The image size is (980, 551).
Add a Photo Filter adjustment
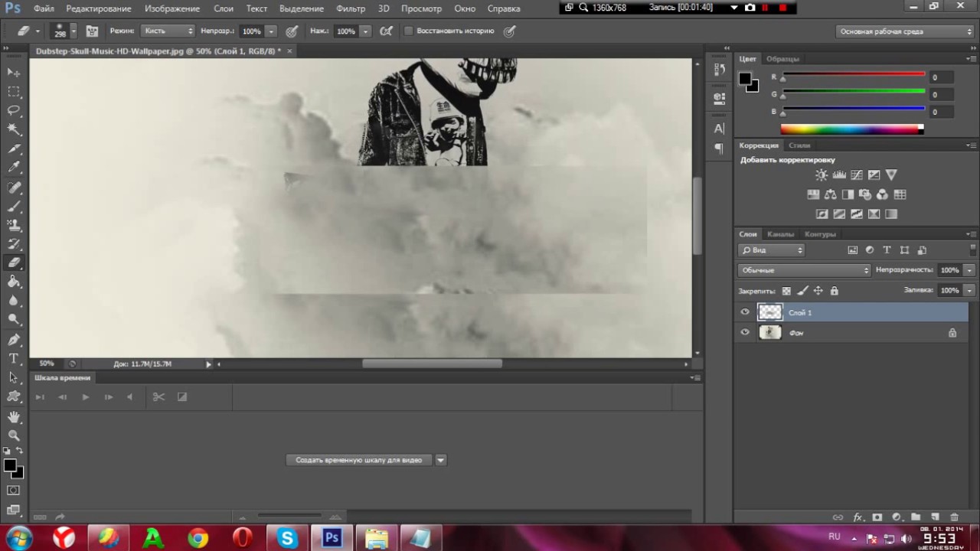[x=865, y=194]
